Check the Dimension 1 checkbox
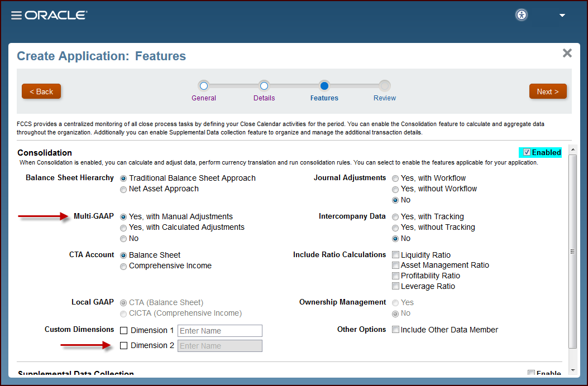This screenshot has height=386, width=588. point(124,331)
